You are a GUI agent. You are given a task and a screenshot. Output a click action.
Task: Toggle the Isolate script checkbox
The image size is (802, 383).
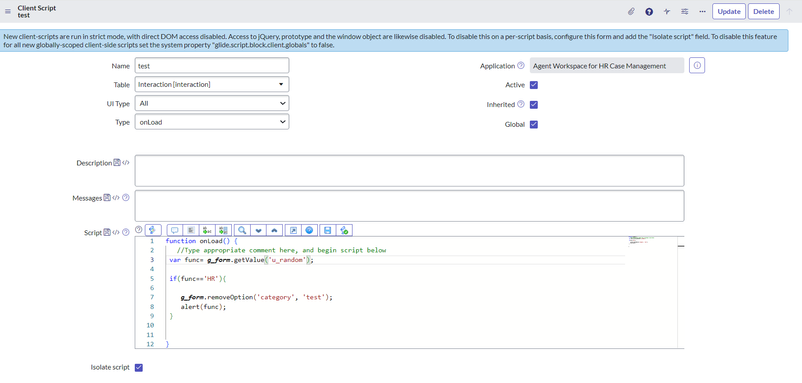click(139, 367)
